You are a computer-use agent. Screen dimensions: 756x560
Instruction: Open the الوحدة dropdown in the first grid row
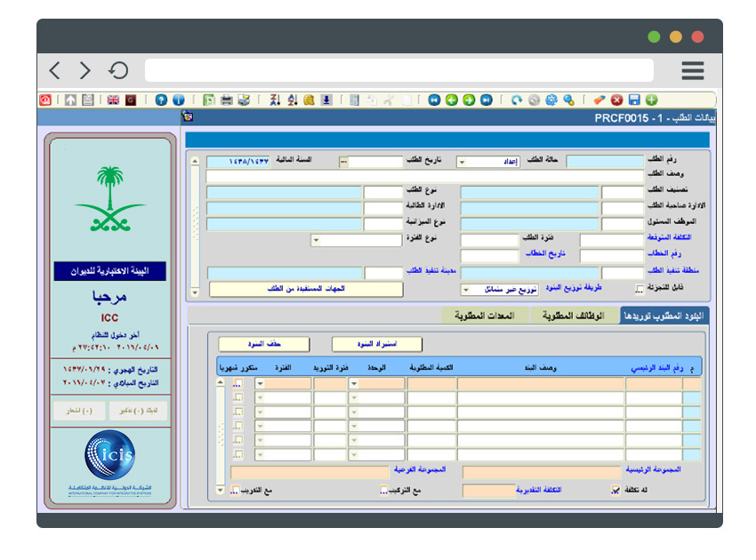tap(354, 381)
